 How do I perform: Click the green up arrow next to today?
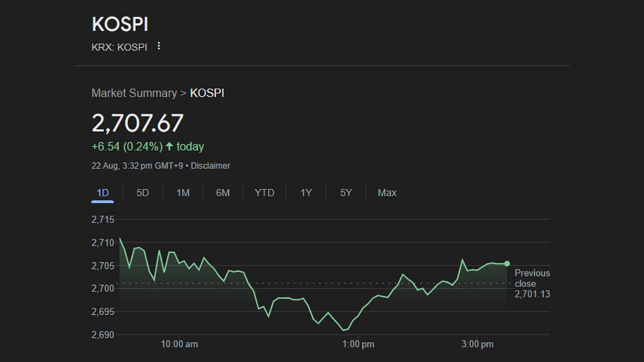pyautogui.click(x=170, y=146)
